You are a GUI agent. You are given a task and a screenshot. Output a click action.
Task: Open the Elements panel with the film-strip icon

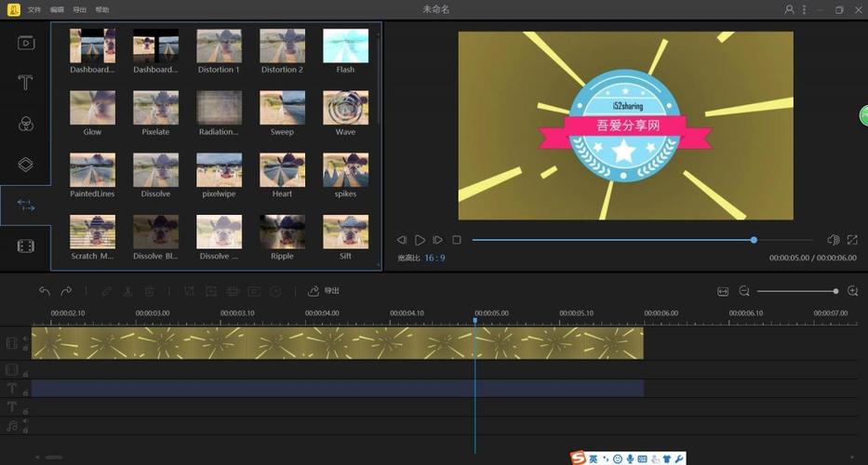coord(26,246)
